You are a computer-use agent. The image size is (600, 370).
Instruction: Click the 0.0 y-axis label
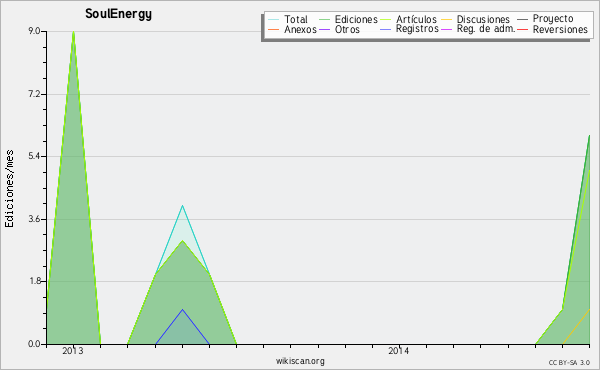[x=34, y=344]
